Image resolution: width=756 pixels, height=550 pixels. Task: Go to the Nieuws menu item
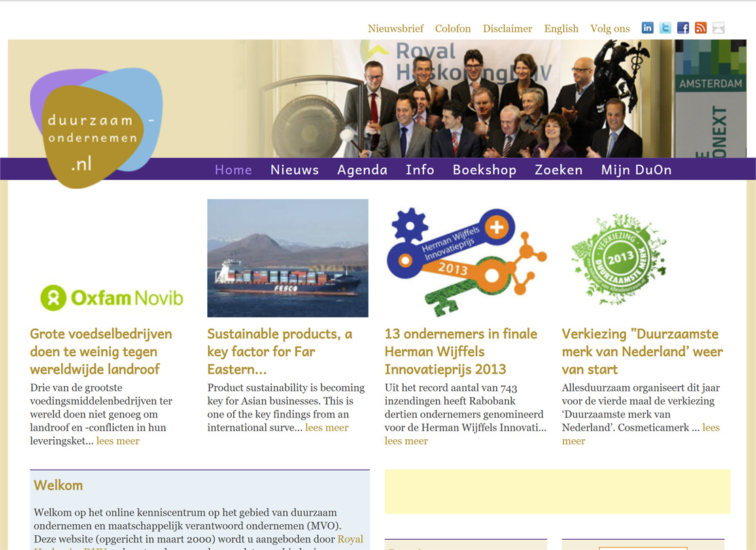(294, 170)
